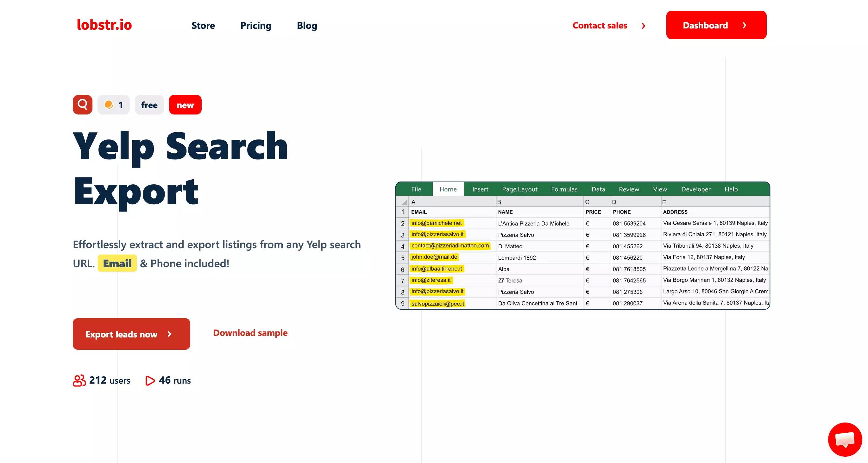868x463 pixels.
Task: Click phone 081 5539204 cell
Action: click(x=636, y=223)
